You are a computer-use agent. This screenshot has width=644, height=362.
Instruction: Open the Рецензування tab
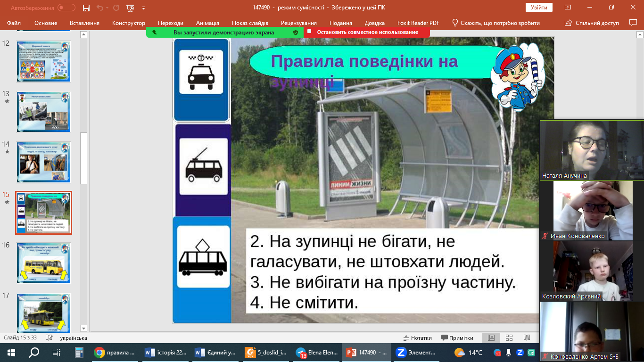coord(299,23)
